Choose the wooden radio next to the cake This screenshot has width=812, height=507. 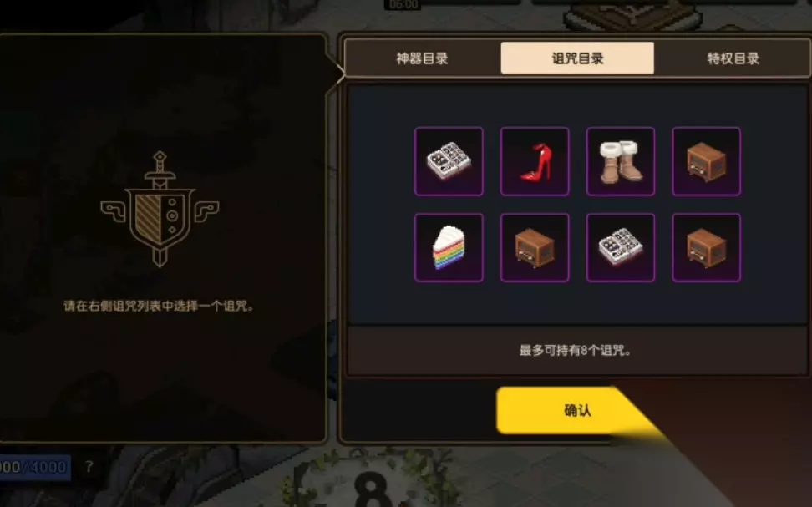point(535,247)
